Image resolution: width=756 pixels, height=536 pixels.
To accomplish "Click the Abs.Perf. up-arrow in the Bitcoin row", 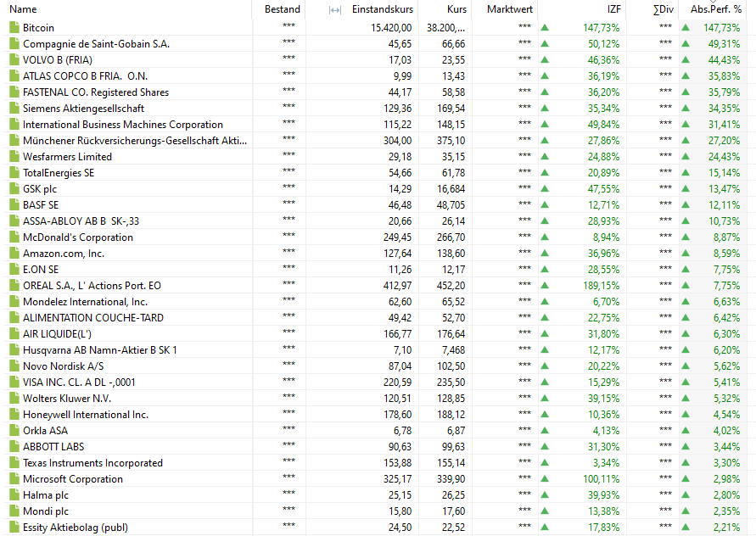I will [686, 28].
